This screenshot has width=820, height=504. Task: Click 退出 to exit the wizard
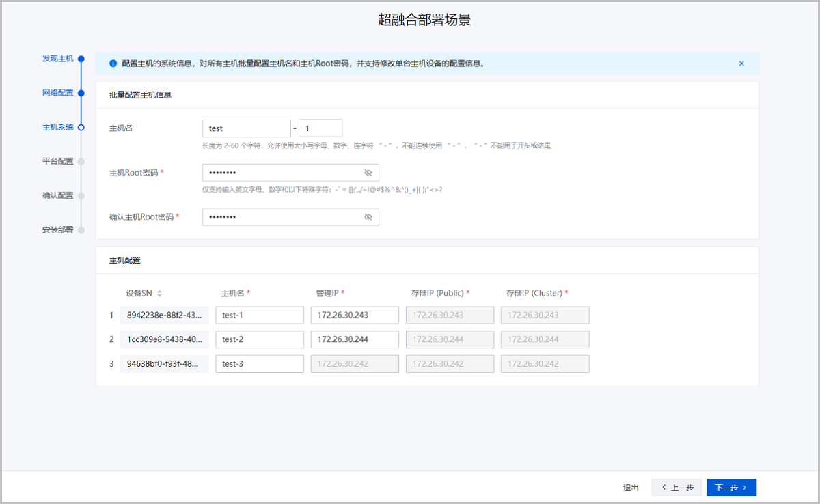(631, 488)
